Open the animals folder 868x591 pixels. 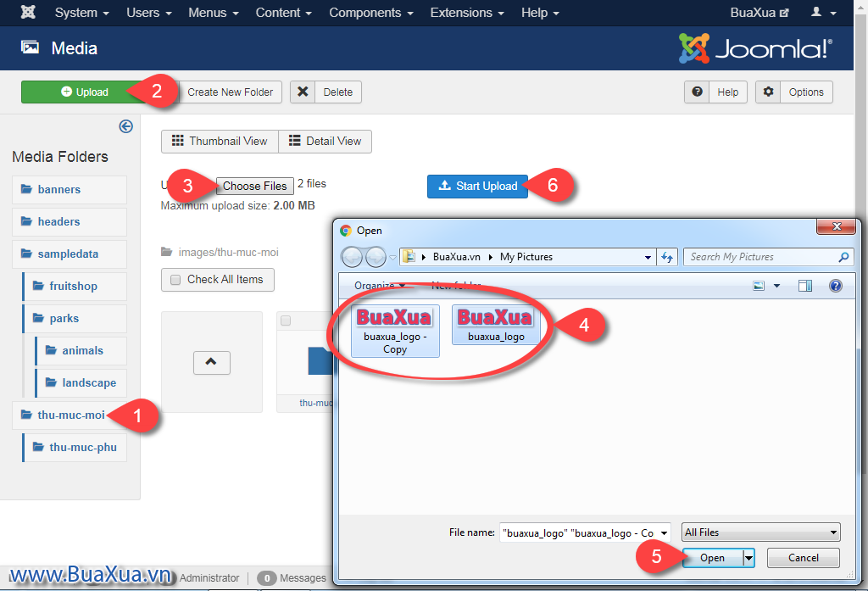coord(81,350)
